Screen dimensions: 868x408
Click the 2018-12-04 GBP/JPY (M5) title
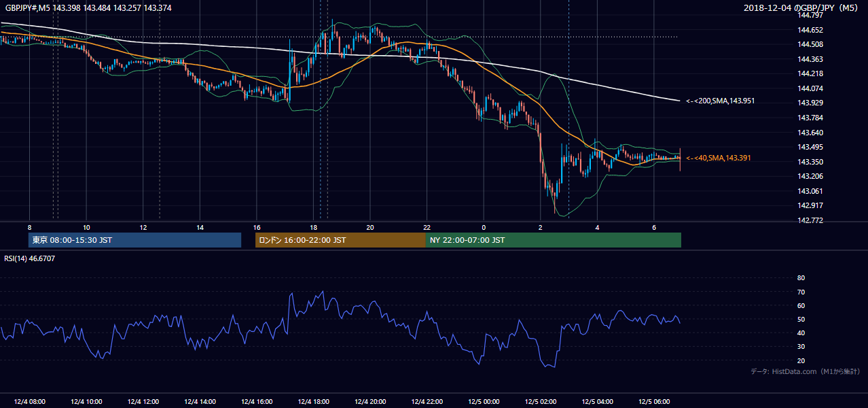pos(802,8)
